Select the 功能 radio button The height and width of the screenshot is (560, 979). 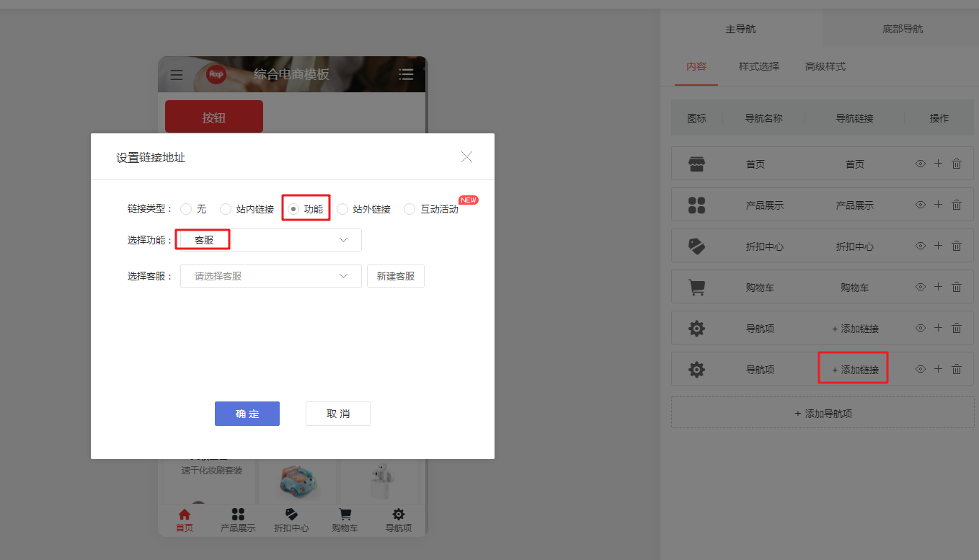[x=293, y=209]
